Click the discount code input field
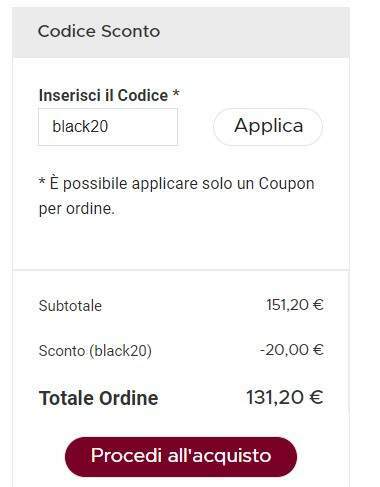 108,127
